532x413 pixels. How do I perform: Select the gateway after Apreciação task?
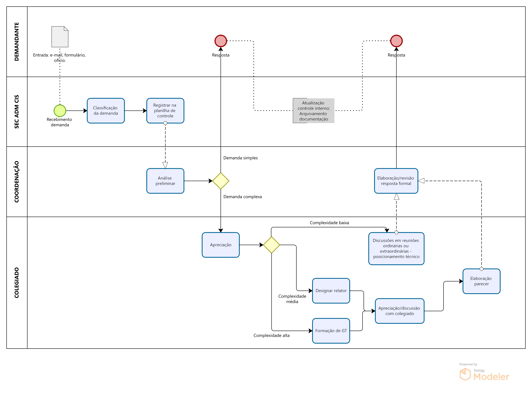click(x=271, y=245)
